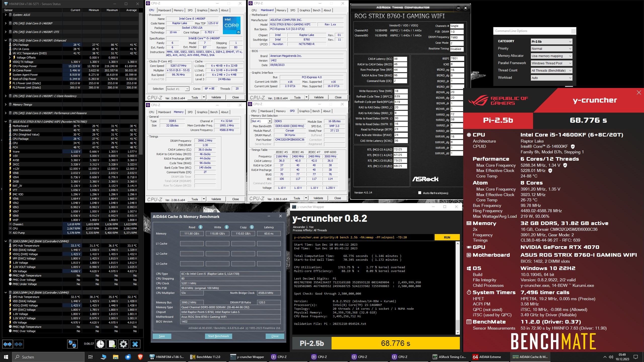The image size is (644, 362).
Task: Expand Memory Timings node in HWiNFO
Action: point(6,105)
